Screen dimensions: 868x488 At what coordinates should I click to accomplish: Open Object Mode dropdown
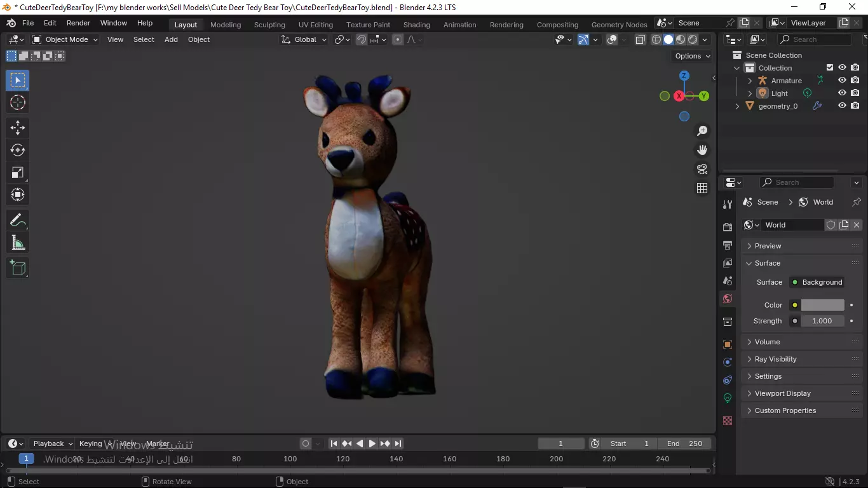(x=65, y=39)
